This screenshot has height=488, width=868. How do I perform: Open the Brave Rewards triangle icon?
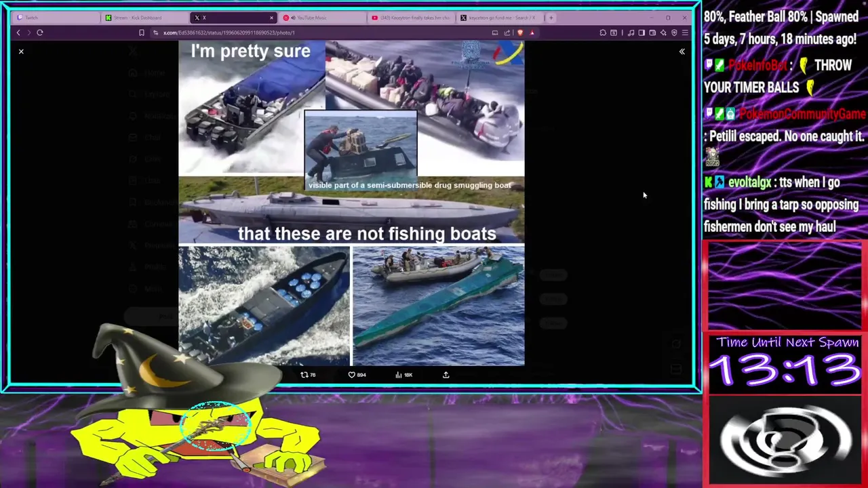[532, 33]
